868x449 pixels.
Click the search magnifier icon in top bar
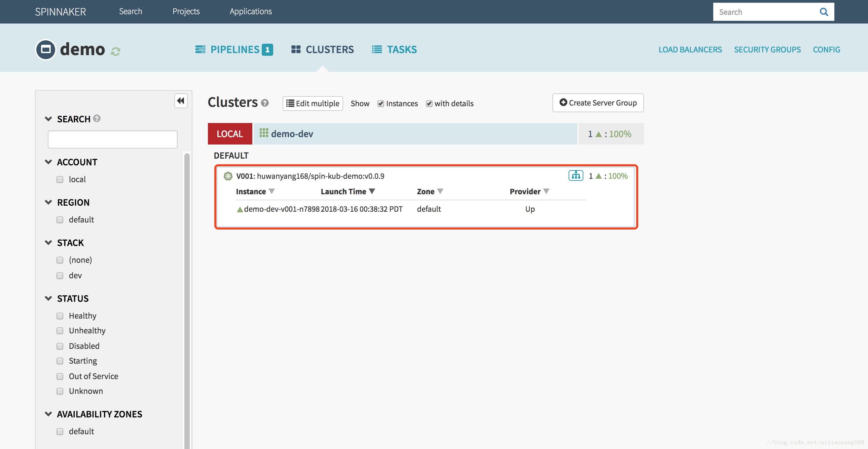tap(824, 12)
